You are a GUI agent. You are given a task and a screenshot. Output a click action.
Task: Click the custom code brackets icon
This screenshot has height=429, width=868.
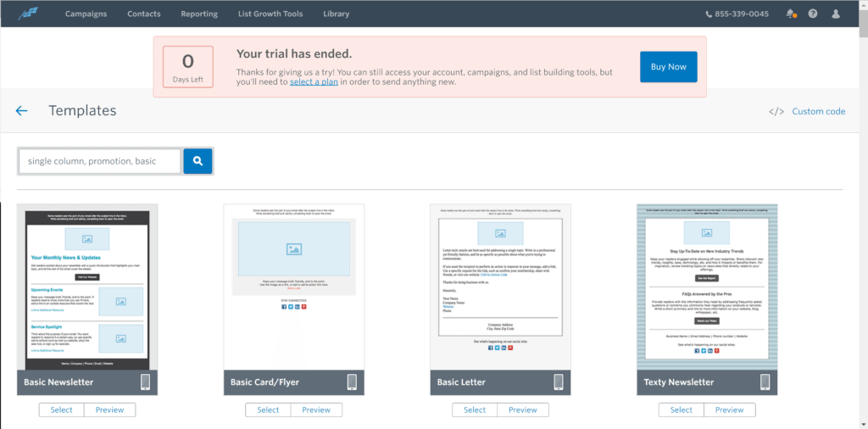[776, 111]
